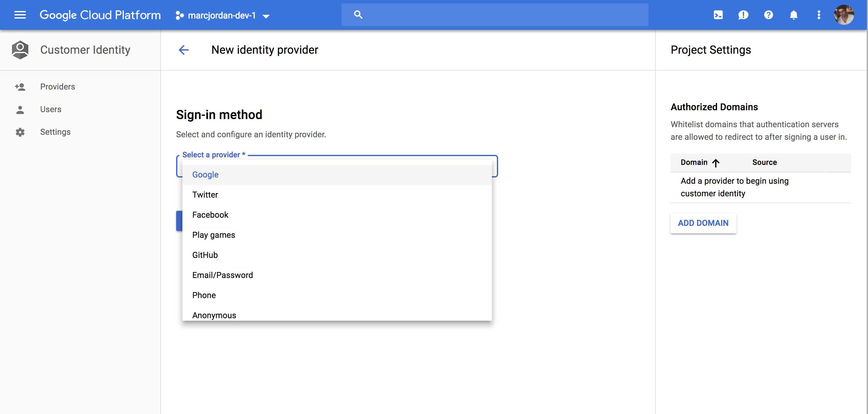The width and height of the screenshot is (868, 414).
Task: Click the Customer Identity logo icon
Action: point(20,50)
